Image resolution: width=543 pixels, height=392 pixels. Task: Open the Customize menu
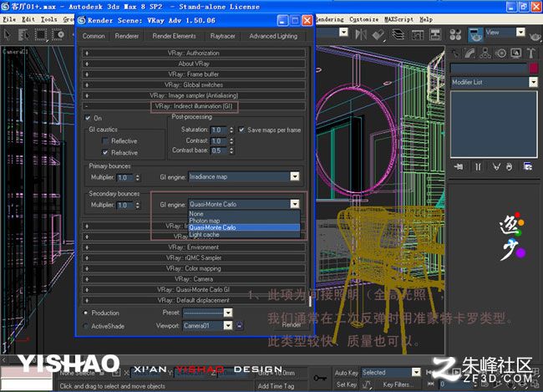pyautogui.click(x=363, y=19)
